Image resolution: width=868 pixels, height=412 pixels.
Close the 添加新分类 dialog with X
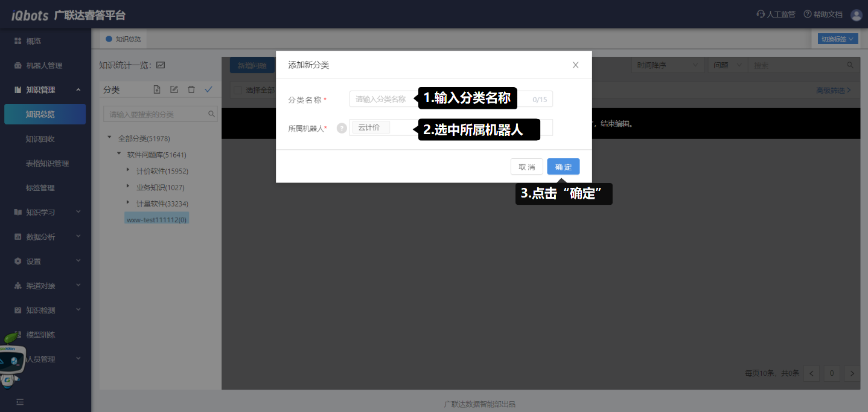575,65
